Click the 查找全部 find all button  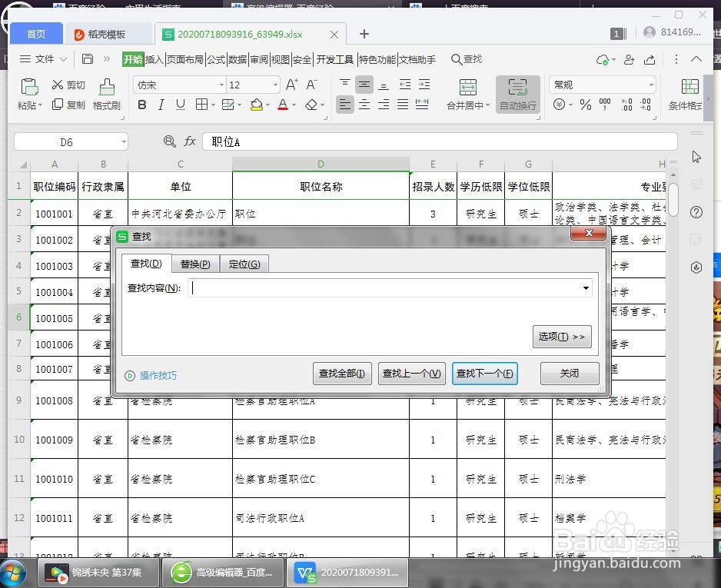pos(342,373)
